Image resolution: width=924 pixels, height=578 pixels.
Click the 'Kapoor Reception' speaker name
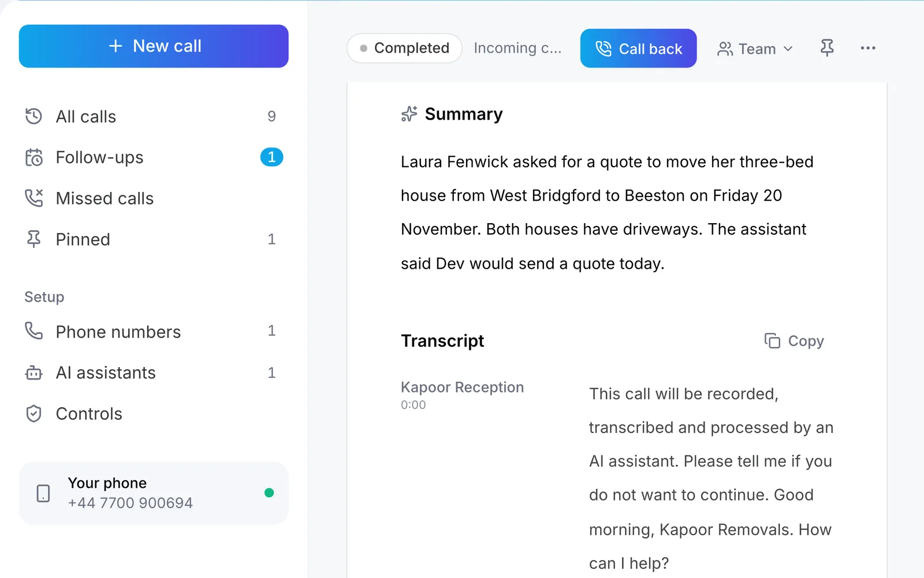(462, 387)
